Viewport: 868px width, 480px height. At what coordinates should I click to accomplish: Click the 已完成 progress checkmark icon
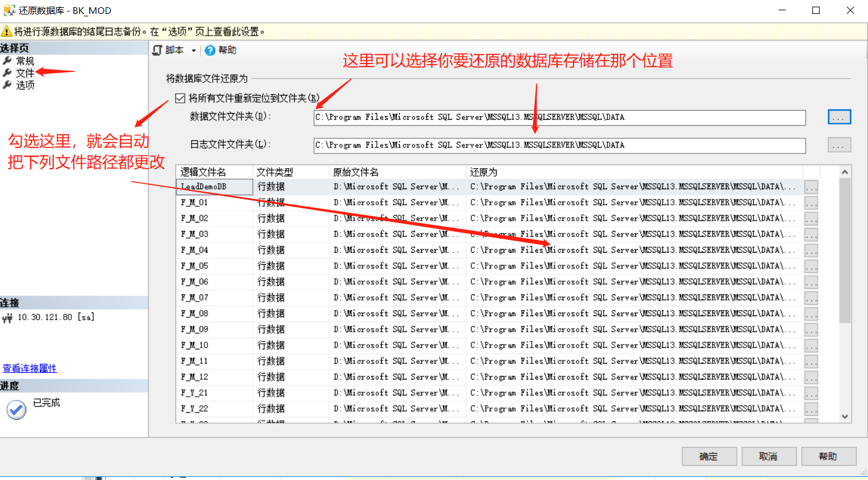click(x=16, y=409)
